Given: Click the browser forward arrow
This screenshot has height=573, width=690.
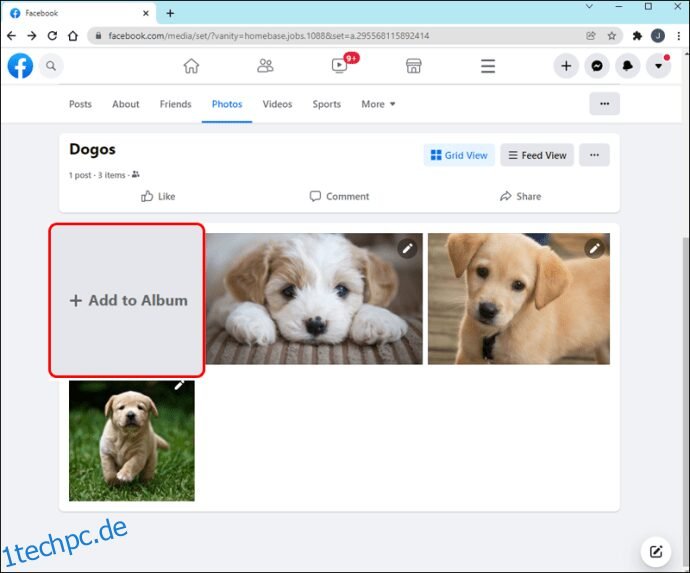Looking at the screenshot, I should pos(32,36).
